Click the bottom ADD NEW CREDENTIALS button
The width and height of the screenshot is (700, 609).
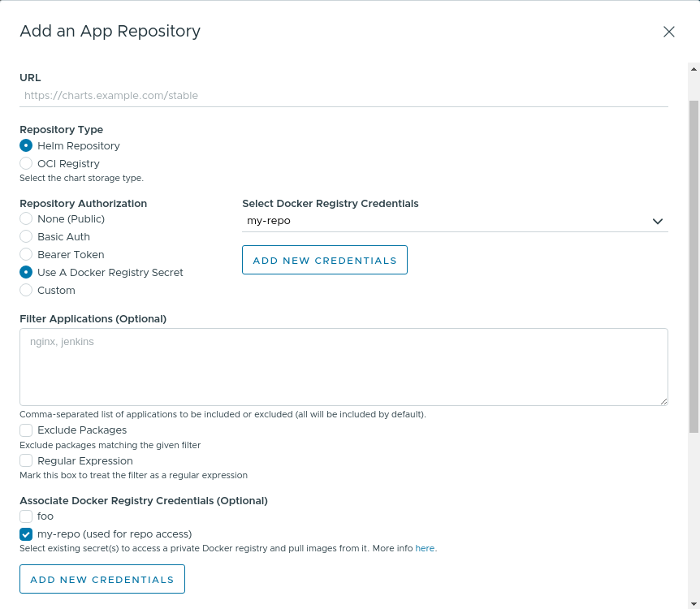[x=102, y=579]
